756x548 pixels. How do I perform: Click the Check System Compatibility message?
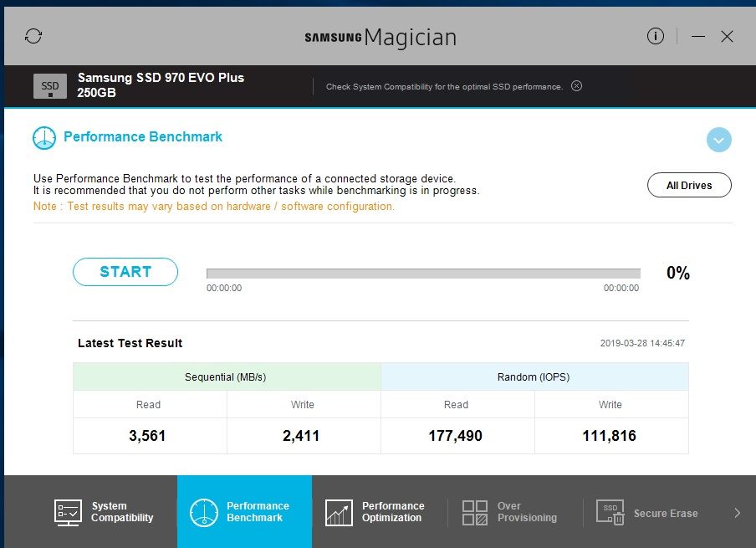444,87
